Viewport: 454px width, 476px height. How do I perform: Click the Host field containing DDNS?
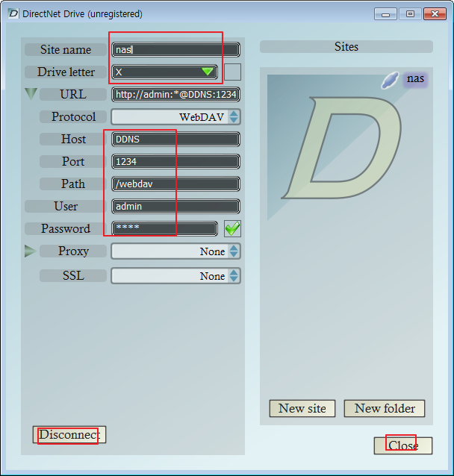[x=175, y=140]
